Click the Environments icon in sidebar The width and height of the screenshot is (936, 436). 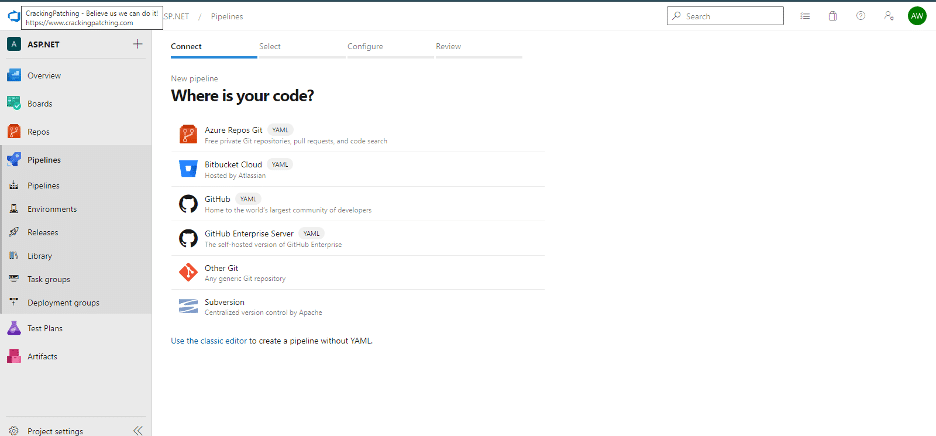[x=14, y=209]
